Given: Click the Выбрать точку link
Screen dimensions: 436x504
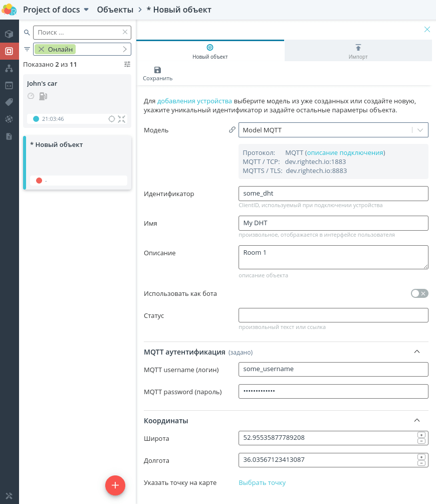Looking at the screenshot, I should point(262,483).
